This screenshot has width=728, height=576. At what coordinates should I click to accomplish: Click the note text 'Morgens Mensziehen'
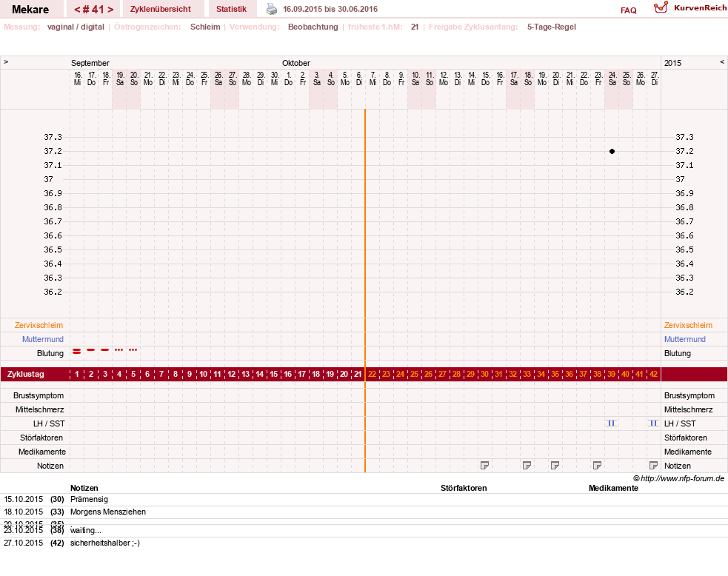[107, 512]
